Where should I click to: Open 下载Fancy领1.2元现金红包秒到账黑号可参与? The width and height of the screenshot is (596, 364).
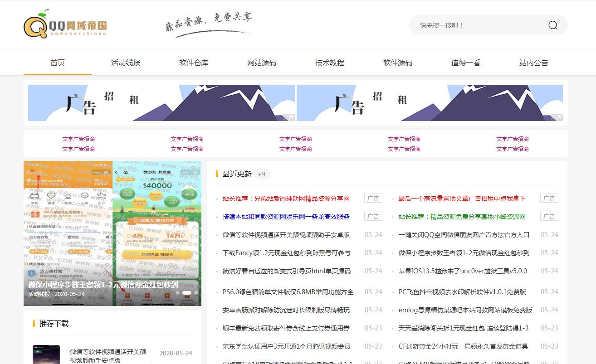click(287, 253)
